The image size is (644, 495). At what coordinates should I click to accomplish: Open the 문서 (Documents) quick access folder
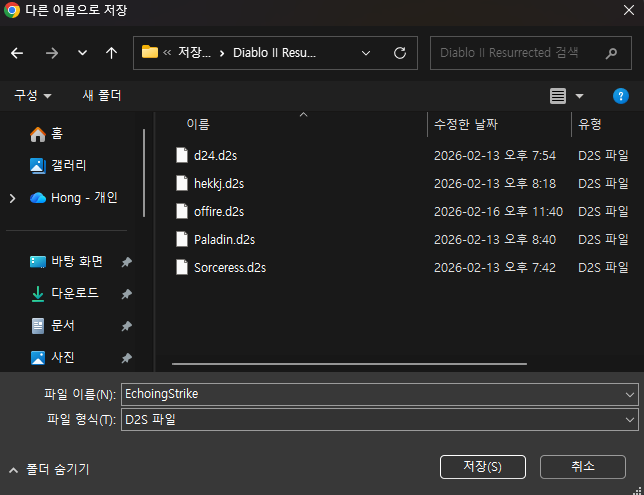[62, 326]
